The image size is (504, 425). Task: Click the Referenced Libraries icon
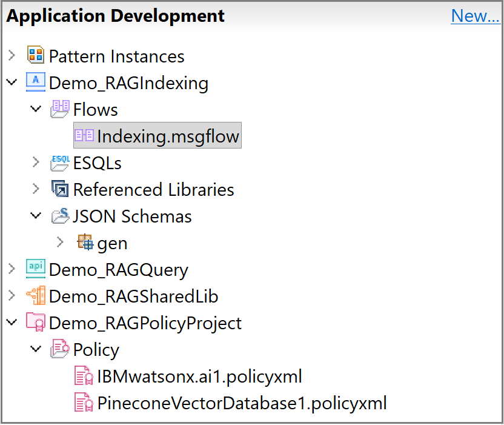coord(60,189)
